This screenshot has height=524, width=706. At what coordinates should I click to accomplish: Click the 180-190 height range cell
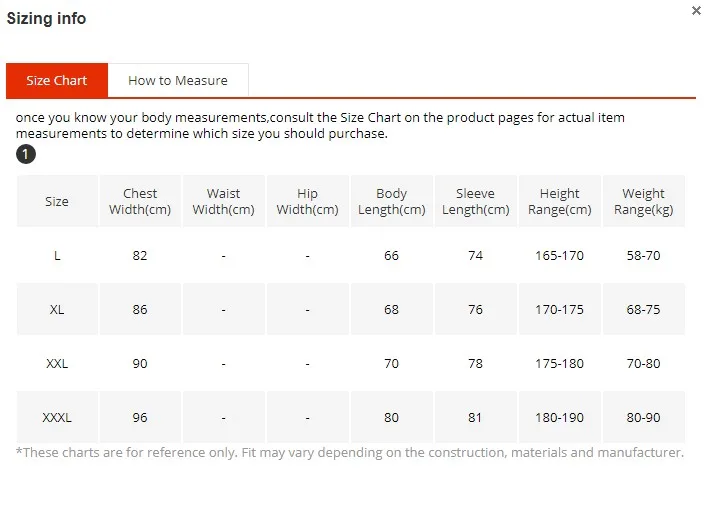coord(560,418)
